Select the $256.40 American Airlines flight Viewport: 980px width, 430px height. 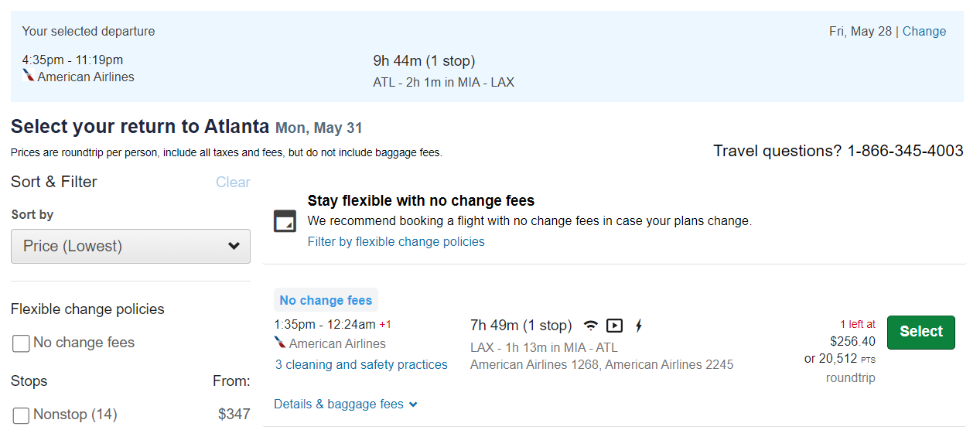921,332
